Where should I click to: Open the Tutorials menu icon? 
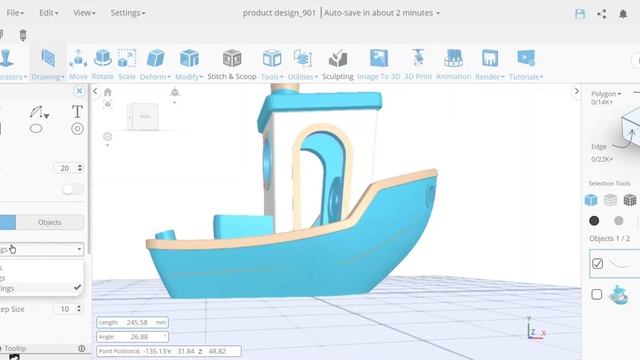click(526, 58)
